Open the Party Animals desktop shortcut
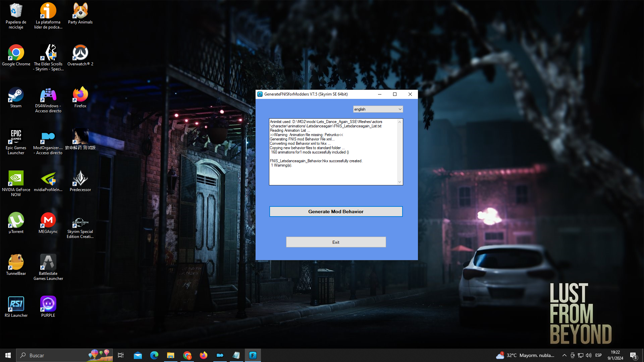Screen dimensions: 644x362 80,13
